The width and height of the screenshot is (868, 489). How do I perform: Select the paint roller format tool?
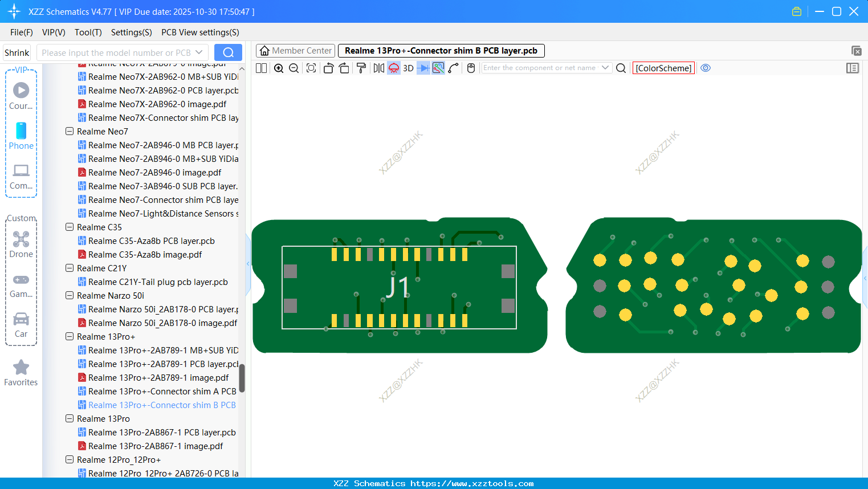point(361,68)
